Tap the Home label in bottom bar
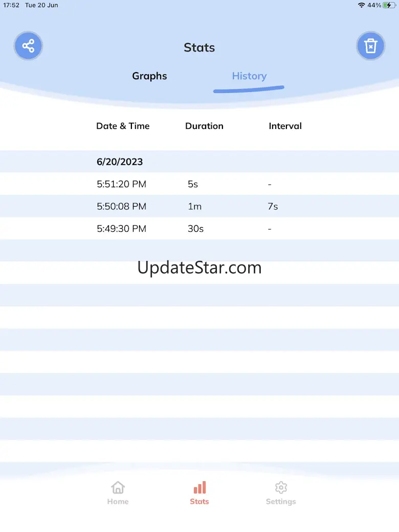 pyautogui.click(x=118, y=501)
